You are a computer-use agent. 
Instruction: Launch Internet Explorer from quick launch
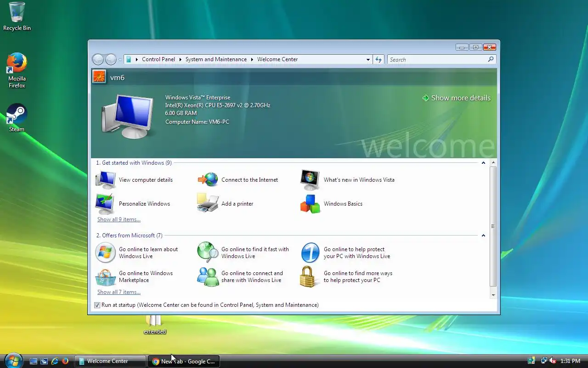click(x=55, y=361)
